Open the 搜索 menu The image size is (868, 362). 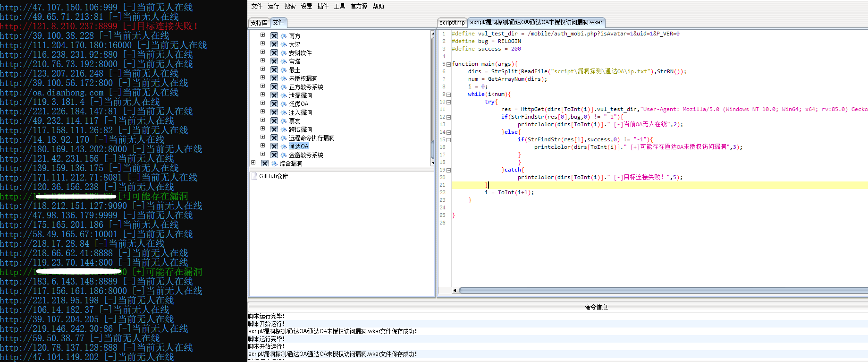[290, 6]
